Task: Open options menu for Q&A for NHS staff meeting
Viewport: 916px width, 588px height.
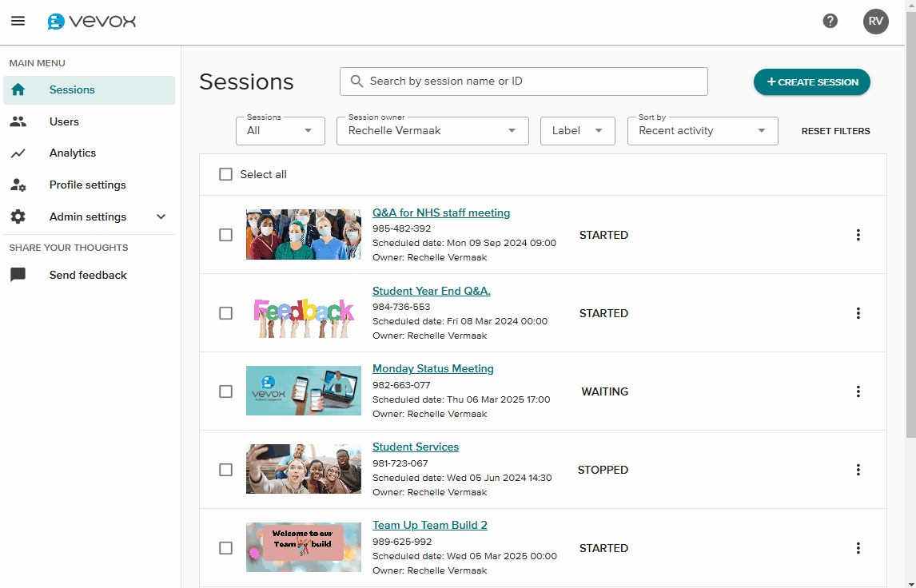Action: tap(858, 235)
